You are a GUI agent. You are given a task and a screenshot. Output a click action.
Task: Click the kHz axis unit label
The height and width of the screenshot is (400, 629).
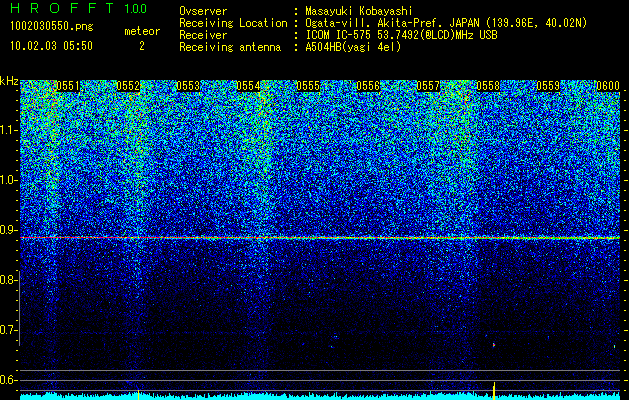pyautogui.click(x=9, y=81)
